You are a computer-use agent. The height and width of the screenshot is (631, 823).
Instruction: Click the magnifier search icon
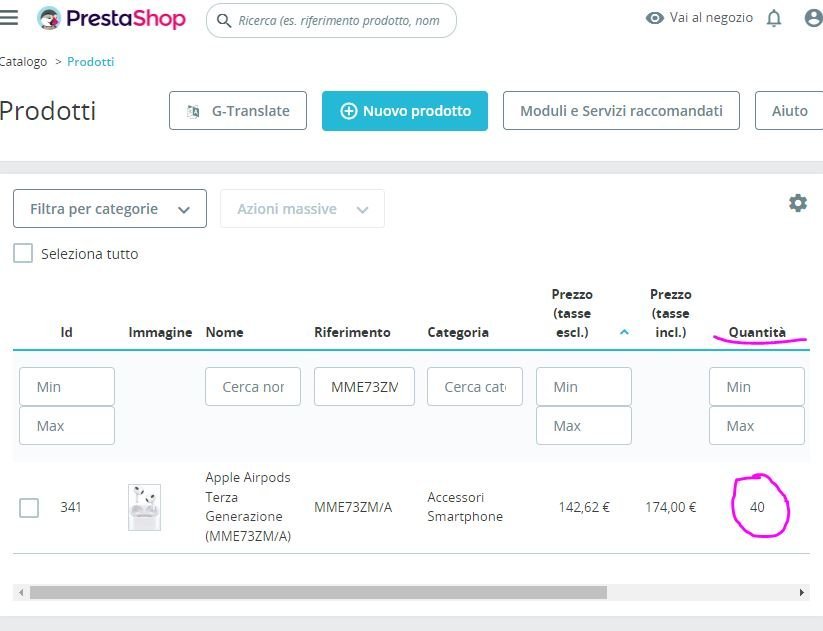tap(224, 20)
